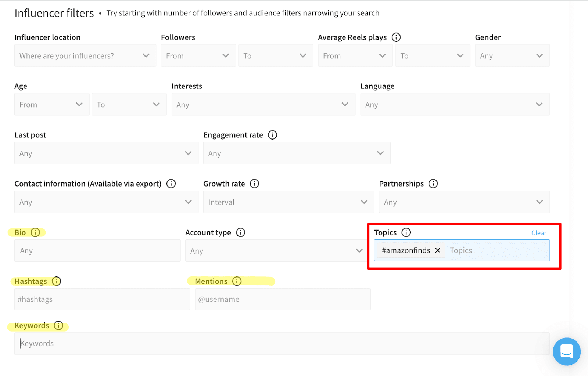The height and width of the screenshot is (376, 588).
Task: Click the Engagement rate info icon
Action: point(272,135)
